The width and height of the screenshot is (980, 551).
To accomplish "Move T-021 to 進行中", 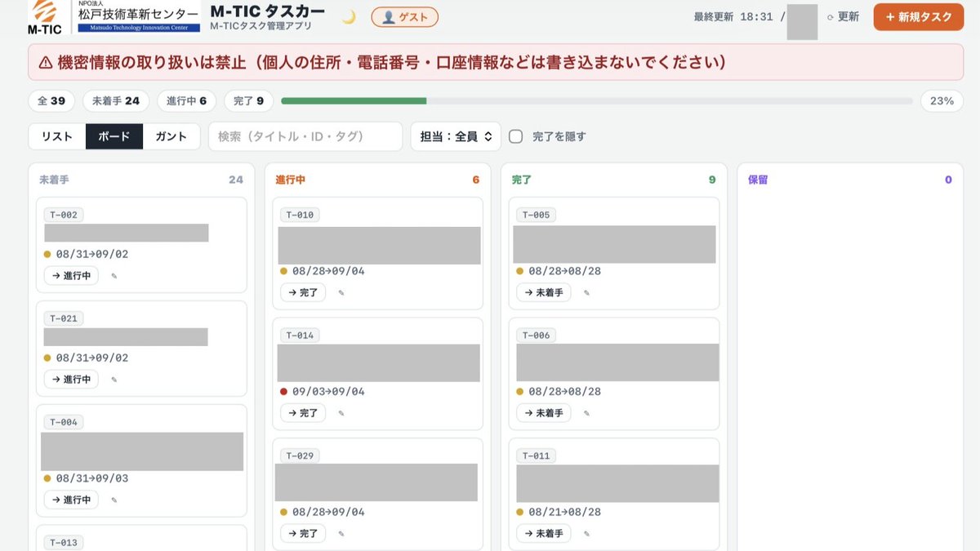I will (71, 380).
